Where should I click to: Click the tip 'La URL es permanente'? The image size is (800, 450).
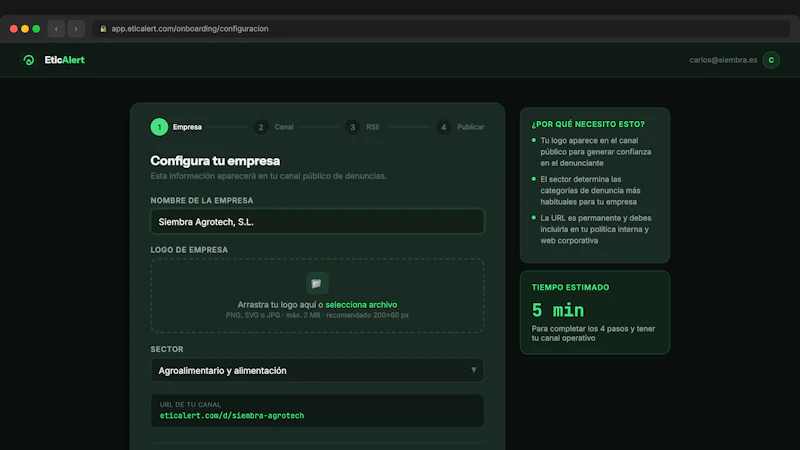click(x=595, y=230)
